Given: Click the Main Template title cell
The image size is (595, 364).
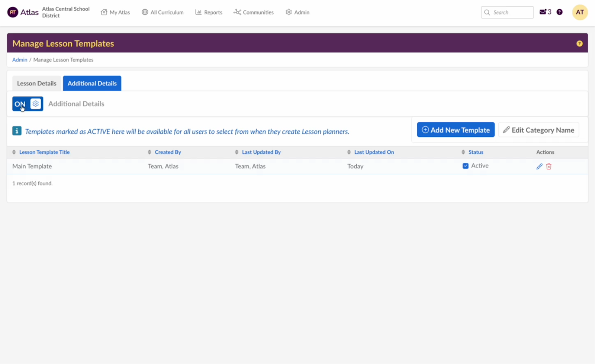Looking at the screenshot, I should 32,166.
